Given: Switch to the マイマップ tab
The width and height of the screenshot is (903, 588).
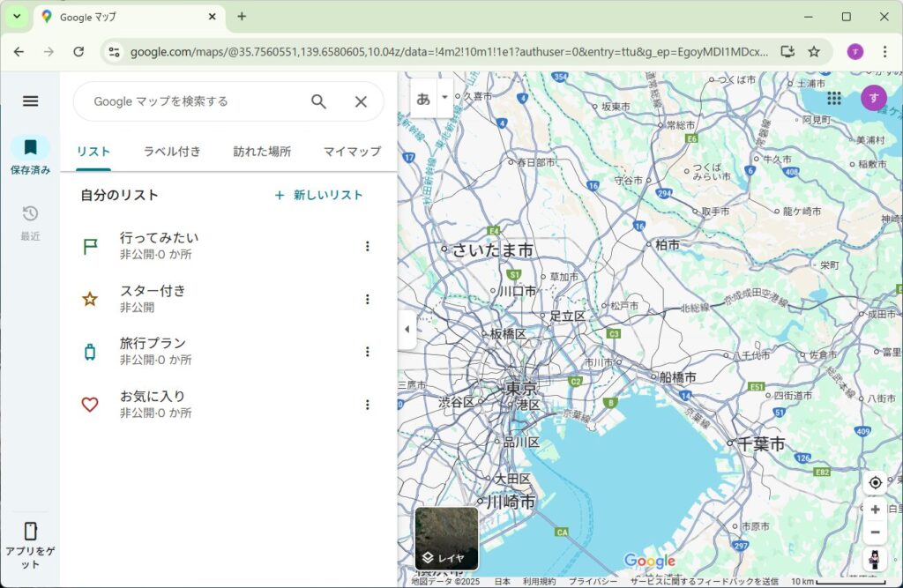Looking at the screenshot, I should 352,152.
